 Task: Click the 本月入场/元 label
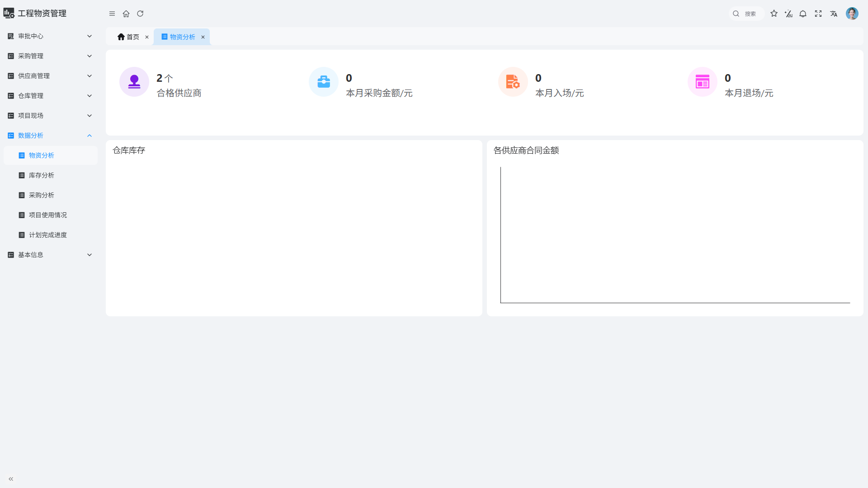[560, 93]
